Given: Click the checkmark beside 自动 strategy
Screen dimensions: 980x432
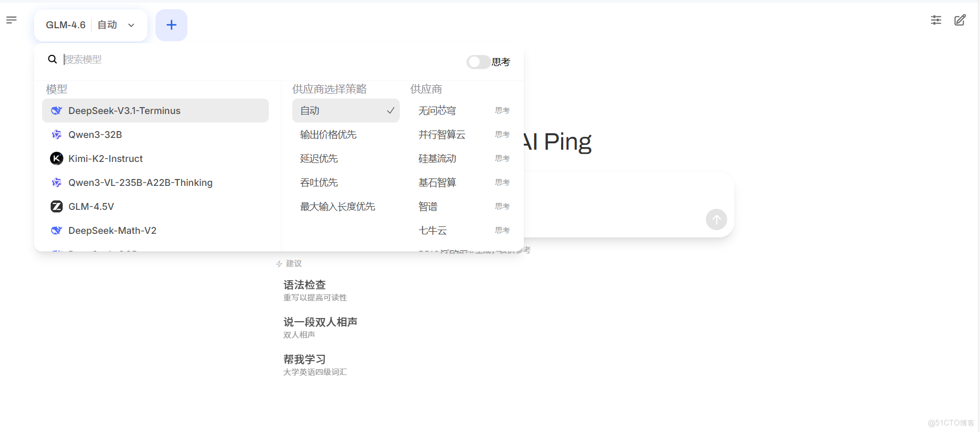Looking at the screenshot, I should [390, 111].
